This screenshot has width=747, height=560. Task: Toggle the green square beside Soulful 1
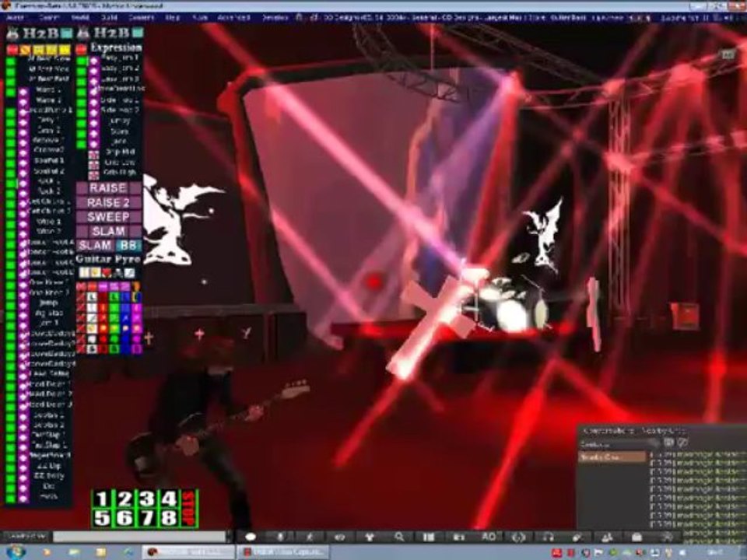coord(10,162)
